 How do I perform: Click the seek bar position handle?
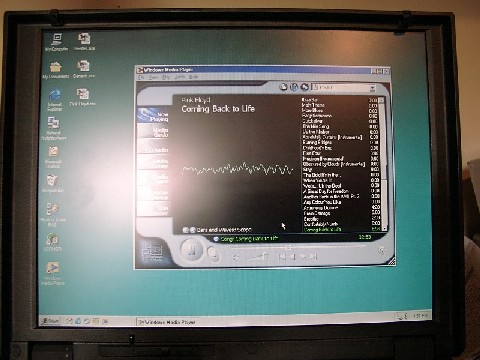click(x=288, y=247)
